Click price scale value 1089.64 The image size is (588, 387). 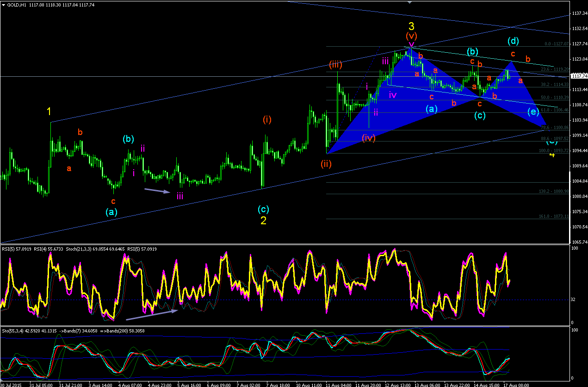coord(579,166)
